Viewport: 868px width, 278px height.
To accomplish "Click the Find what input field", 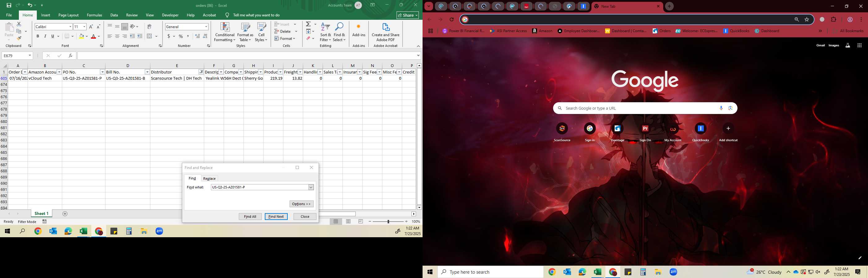I will [x=260, y=187].
